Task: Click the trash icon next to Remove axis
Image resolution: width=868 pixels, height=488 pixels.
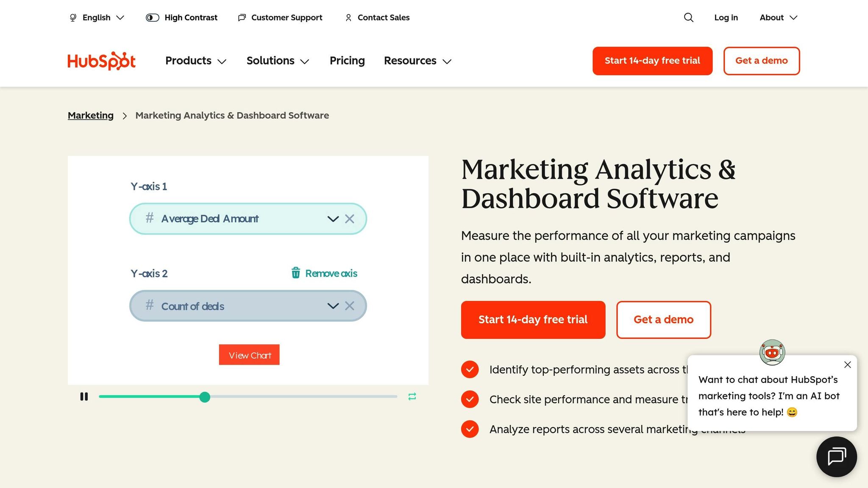Action: [295, 273]
